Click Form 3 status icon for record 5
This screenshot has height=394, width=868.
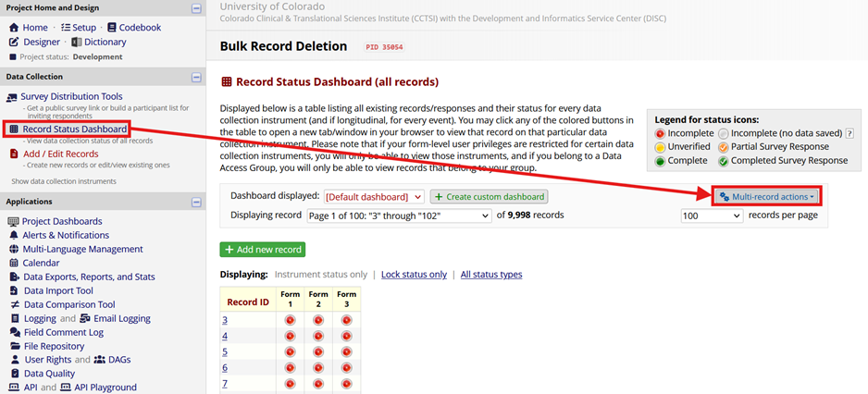point(346,352)
